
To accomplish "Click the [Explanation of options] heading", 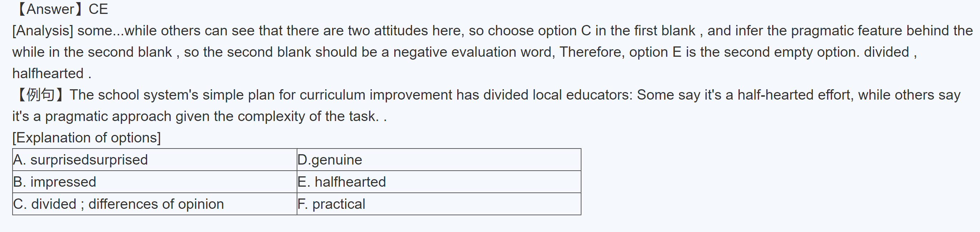I will [x=86, y=137].
